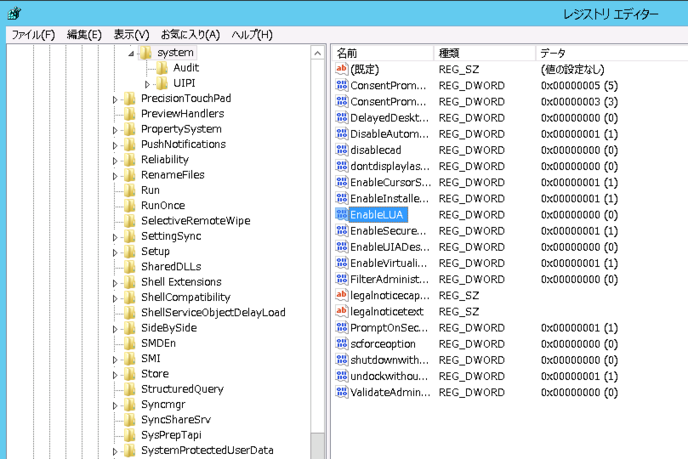Click the (値の設定なし) data cell

pos(573,69)
